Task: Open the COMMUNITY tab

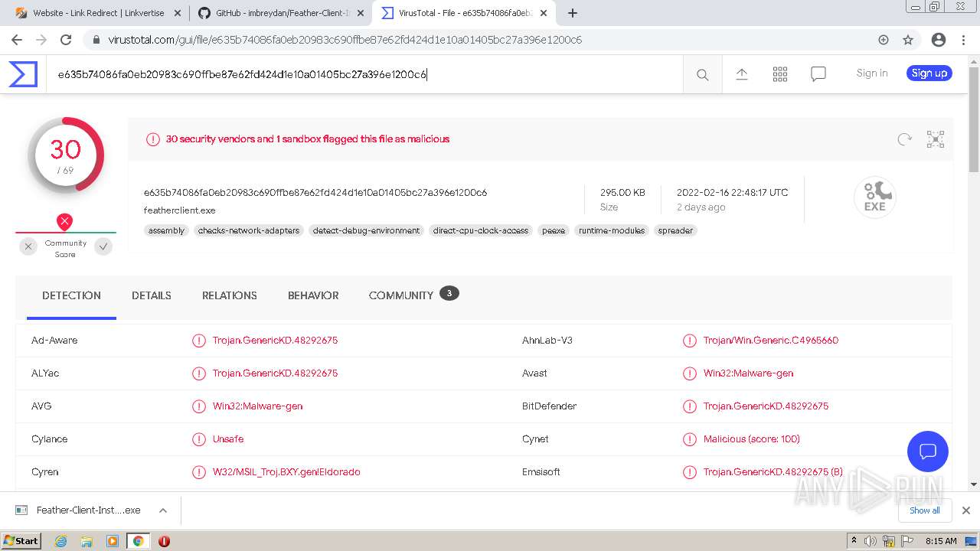Action: coord(413,295)
